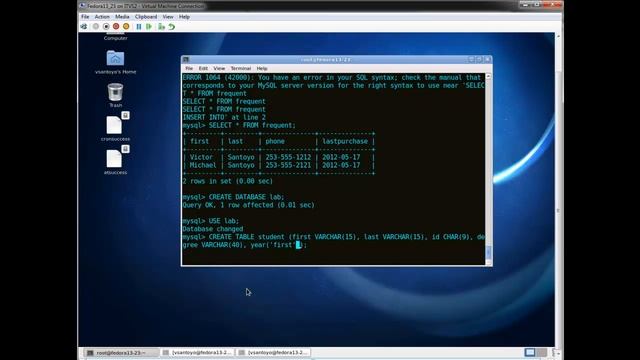Viewport: 640px width, 360px height.
Task: Open the Action menu
Action: coord(102,17)
